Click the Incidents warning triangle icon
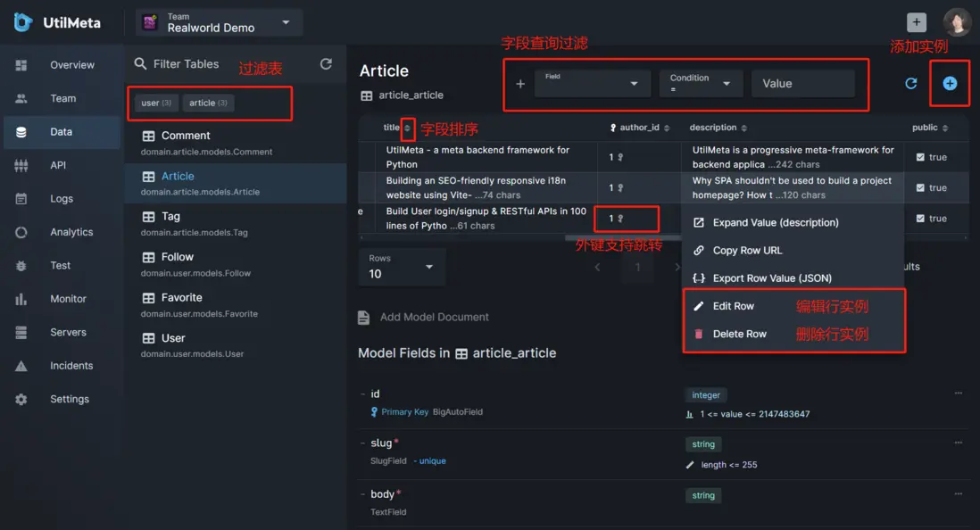Image resolution: width=980 pixels, height=530 pixels. click(x=21, y=366)
